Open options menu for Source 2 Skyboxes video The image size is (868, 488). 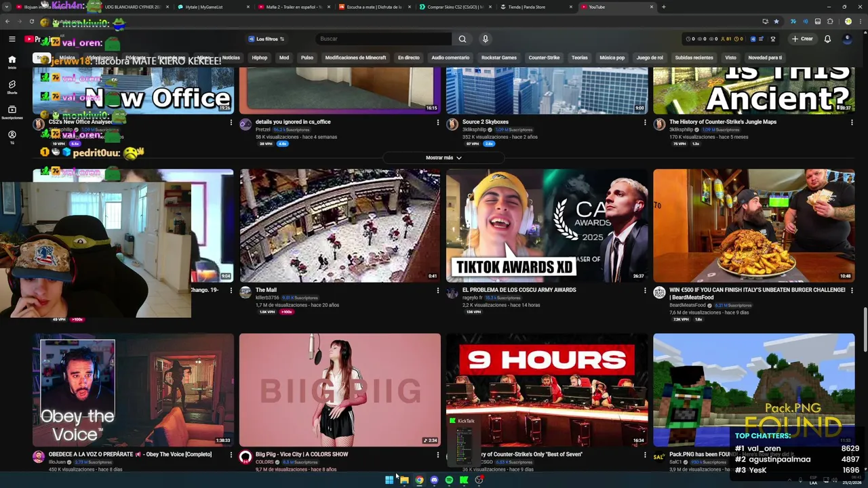click(645, 123)
